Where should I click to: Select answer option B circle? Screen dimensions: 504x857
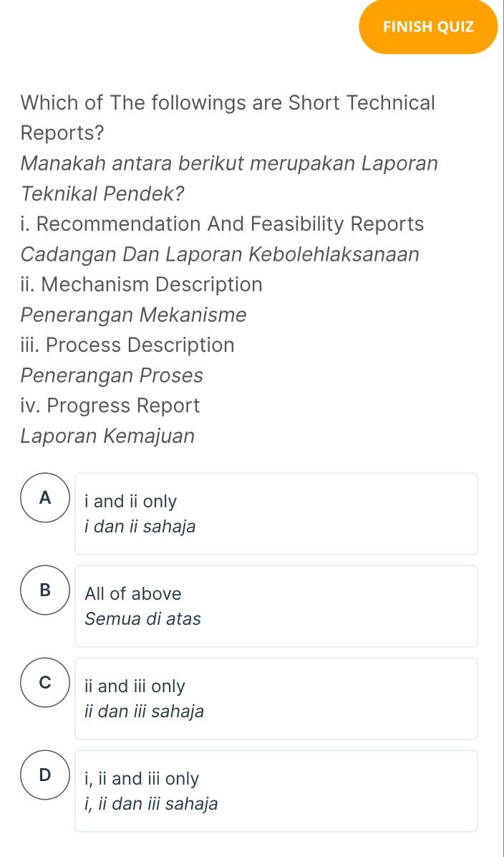[44, 590]
